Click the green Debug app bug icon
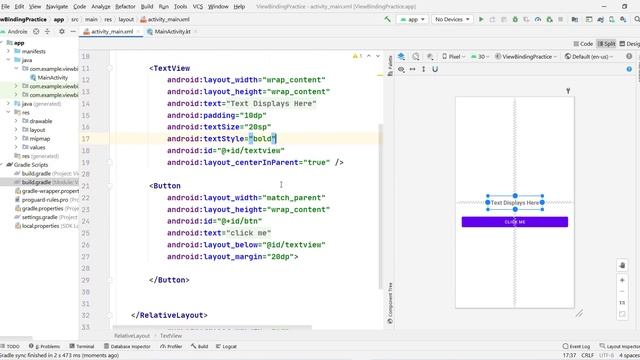This screenshot has height=360, width=640. pos(515,19)
